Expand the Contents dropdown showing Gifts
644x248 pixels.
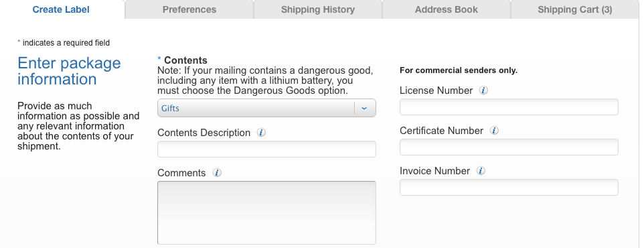266,108
